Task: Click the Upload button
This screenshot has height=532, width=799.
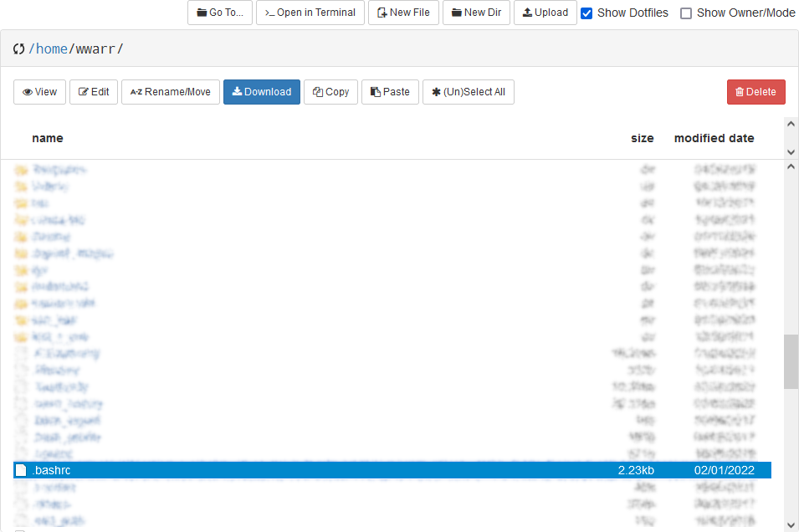Action: pyautogui.click(x=545, y=13)
